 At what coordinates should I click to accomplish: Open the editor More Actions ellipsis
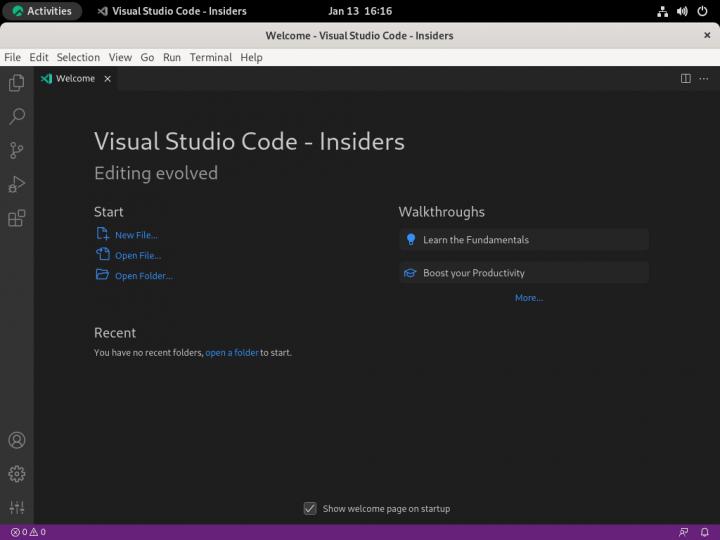point(703,79)
